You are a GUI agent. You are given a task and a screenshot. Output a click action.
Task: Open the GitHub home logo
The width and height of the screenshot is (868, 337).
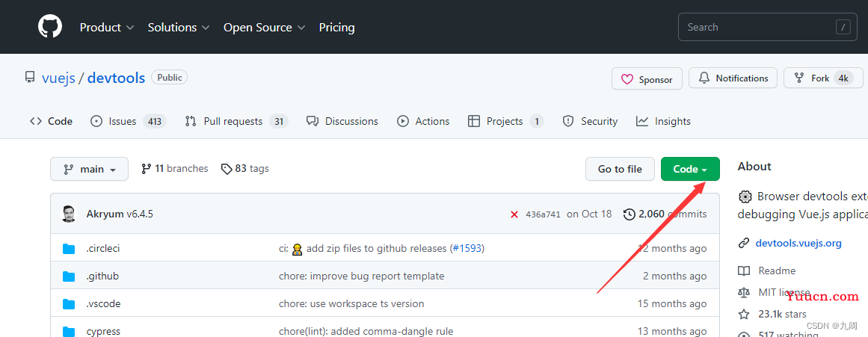pyautogui.click(x=50, y=27)
